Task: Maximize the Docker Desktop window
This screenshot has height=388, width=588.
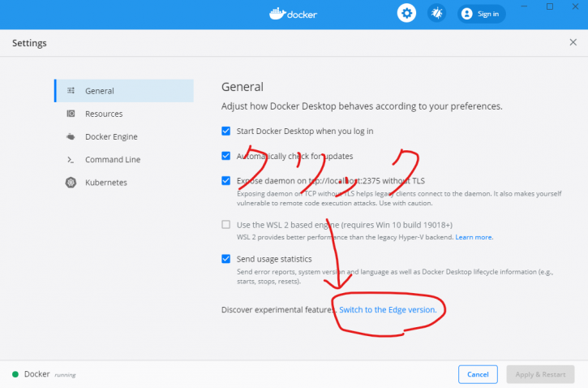Action: (549, 6)
